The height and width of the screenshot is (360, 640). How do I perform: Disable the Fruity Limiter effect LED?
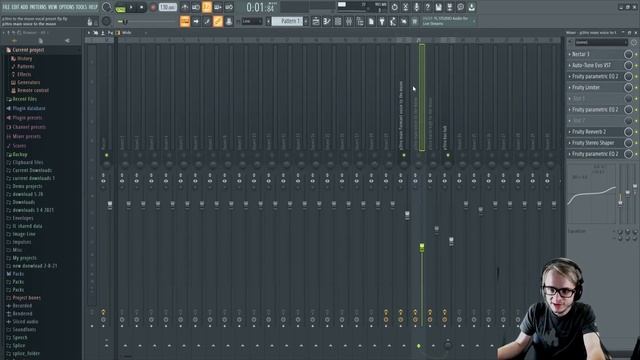636,87
